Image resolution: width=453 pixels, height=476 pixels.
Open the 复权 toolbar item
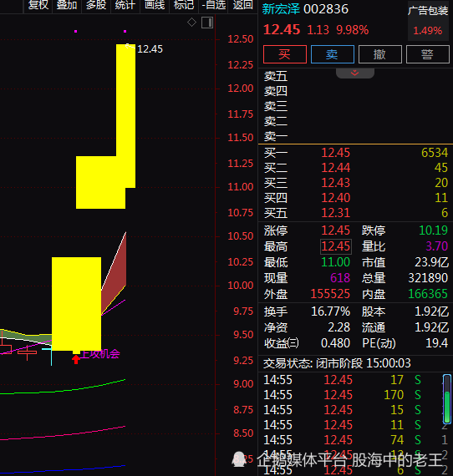tap(38, 5)
